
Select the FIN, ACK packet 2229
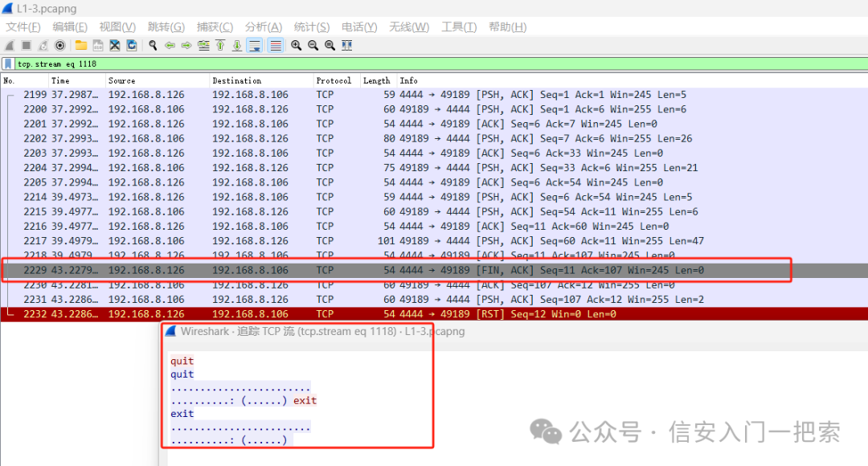click(434, 270)
